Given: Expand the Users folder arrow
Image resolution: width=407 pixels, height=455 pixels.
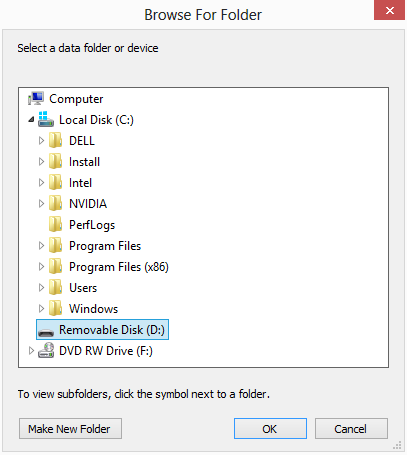Looking at the screenshot, I should pos(41,288).
